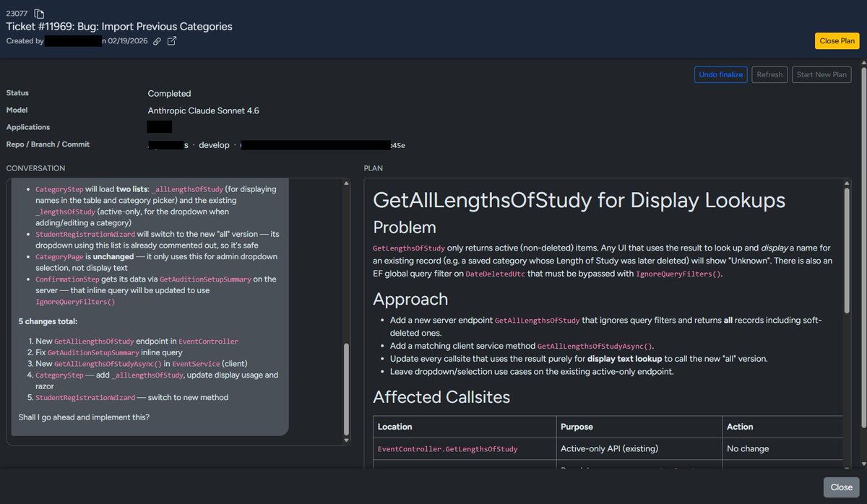Open the ticket in new window icon
The image size is (867, 504).
click(x=172, y=41)
